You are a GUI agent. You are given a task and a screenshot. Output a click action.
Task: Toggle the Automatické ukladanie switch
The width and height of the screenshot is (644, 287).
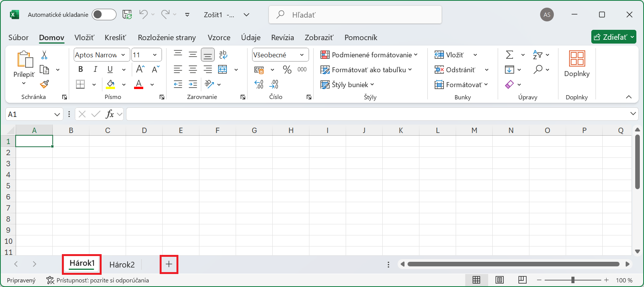104,15
